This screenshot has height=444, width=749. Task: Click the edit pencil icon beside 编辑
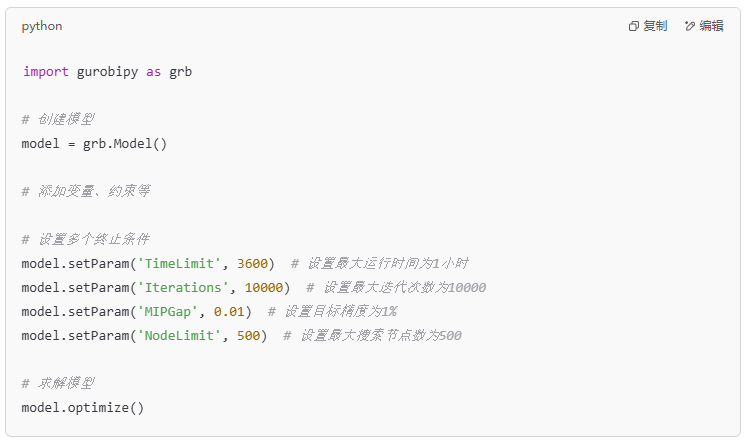click(x=690, y=26)
